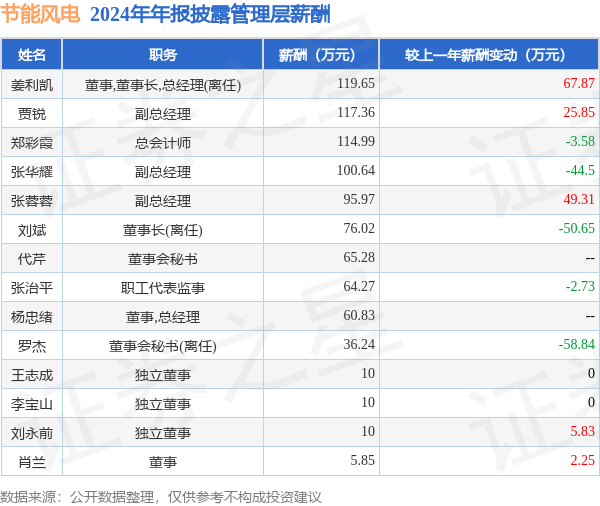Click the position 职工代表监事
The image size is (600, 506).
(x=163, y=288)
